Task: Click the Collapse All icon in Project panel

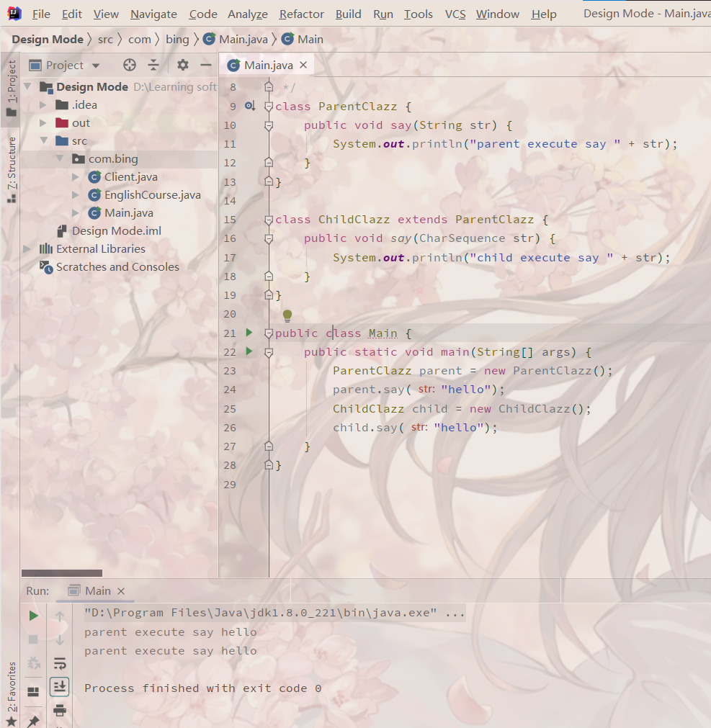Action: point(153,65)
